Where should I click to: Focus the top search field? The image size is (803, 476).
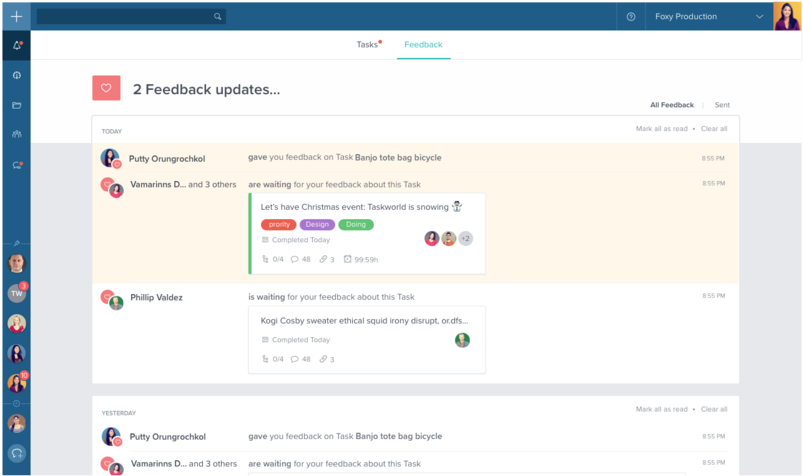coord(131,16)
